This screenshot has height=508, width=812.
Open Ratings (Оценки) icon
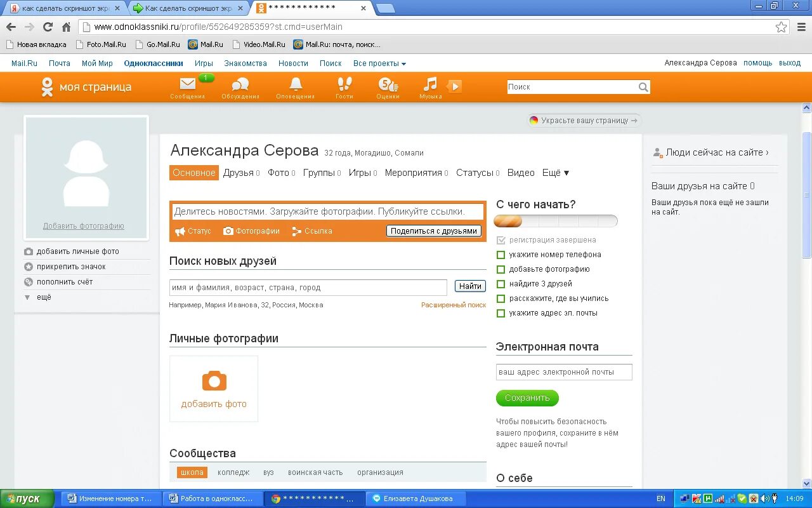[x=388, y=84]
